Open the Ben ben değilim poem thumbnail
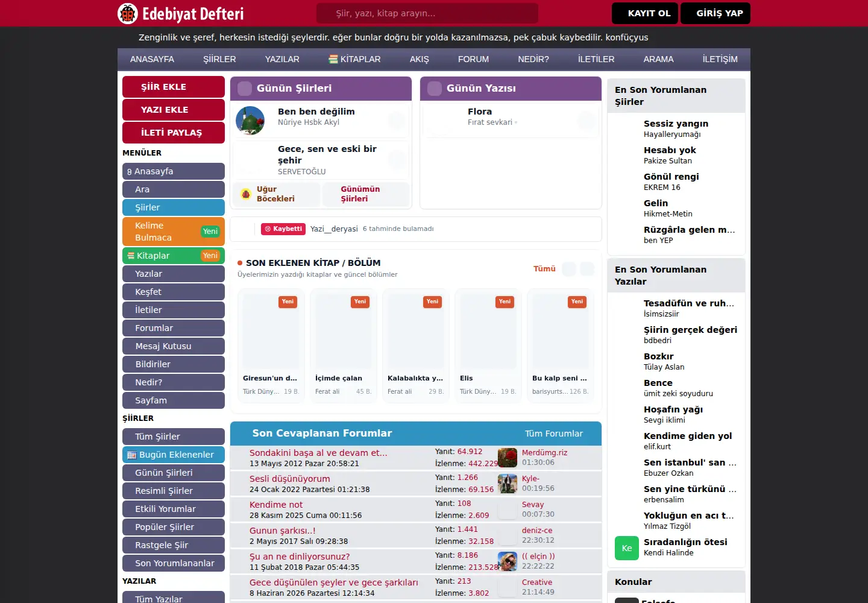This screenshot has height=603, width=868. 250,121
